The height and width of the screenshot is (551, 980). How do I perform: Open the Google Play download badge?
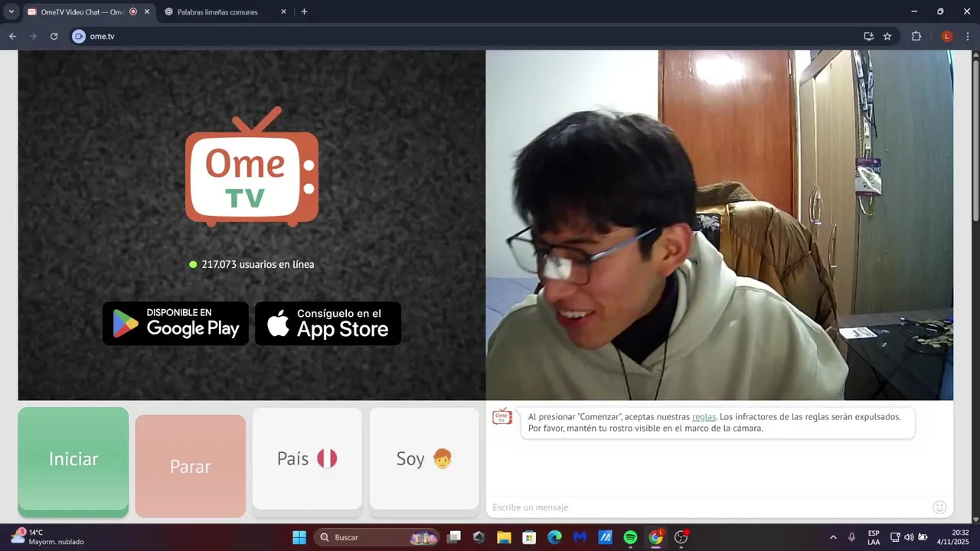coord(175,323)
